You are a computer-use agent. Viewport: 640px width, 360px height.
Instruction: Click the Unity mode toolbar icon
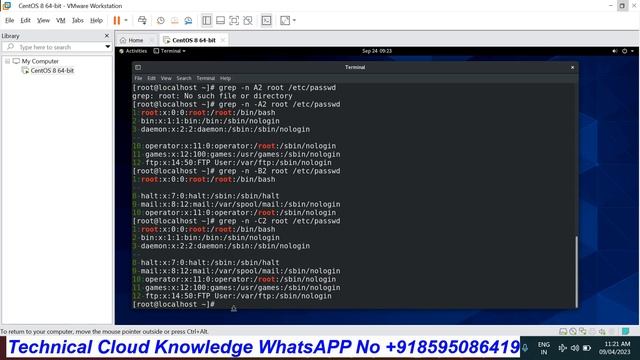click(x=248, y=20)
